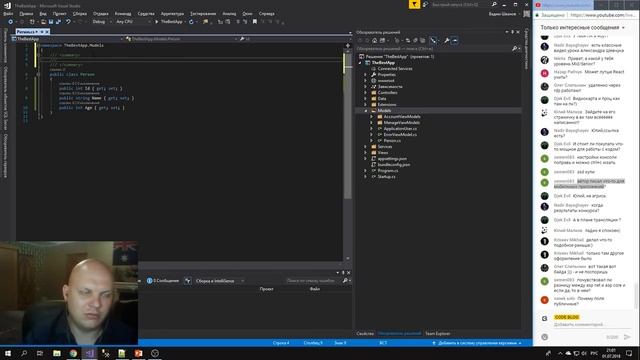Open the Сборка и IntelliSense dropdown
This screenshot has height=360, width=640.
click(219, 281)
